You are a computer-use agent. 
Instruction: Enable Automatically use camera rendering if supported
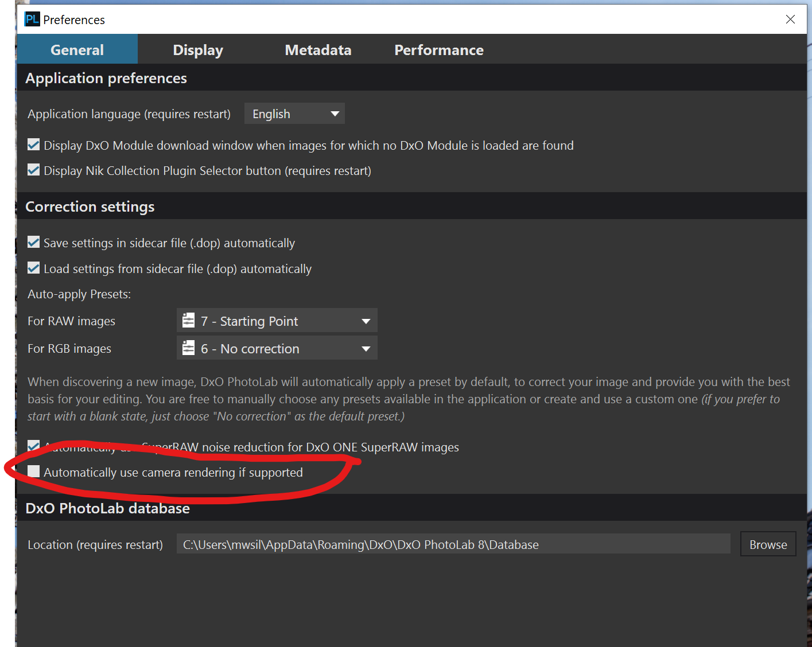point(34,471)
